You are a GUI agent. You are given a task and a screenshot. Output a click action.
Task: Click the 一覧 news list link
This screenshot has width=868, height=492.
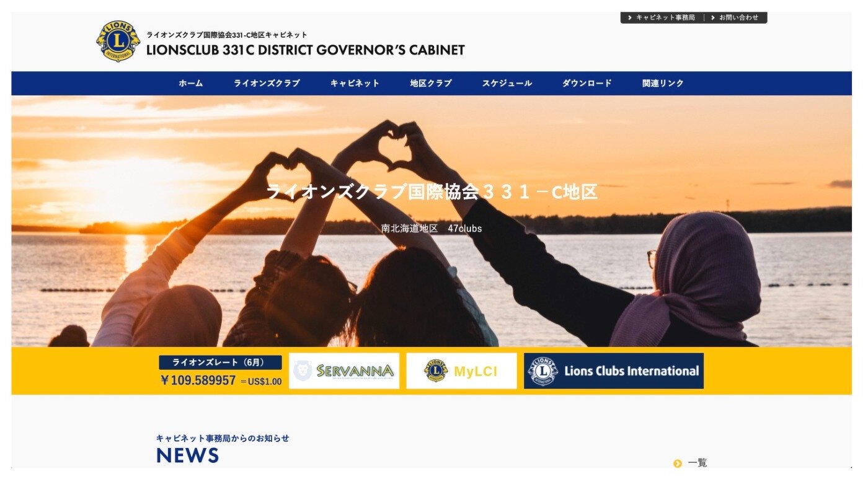point(697,463)
